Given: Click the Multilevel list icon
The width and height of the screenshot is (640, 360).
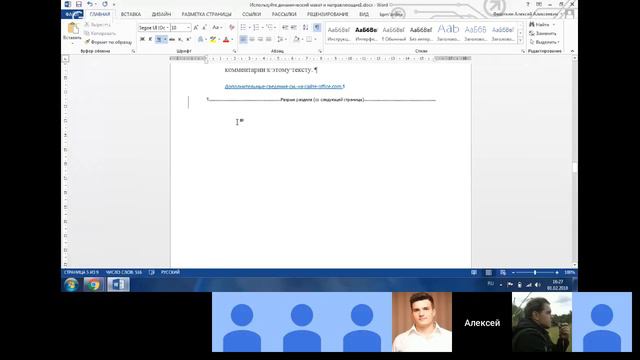Looking at the screenshot, I should pyautogui.click(x=269, y=27).
